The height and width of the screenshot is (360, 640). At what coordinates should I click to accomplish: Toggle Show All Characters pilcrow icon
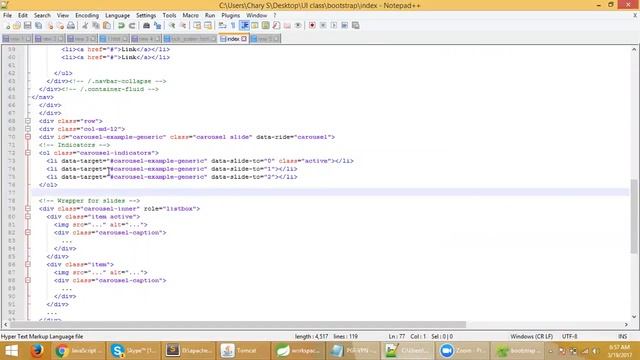[x=233, y=25]
